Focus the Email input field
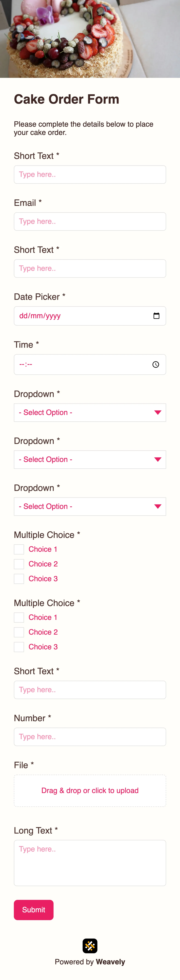This screenshot has height=980, width=180. (x=90, y=221)
